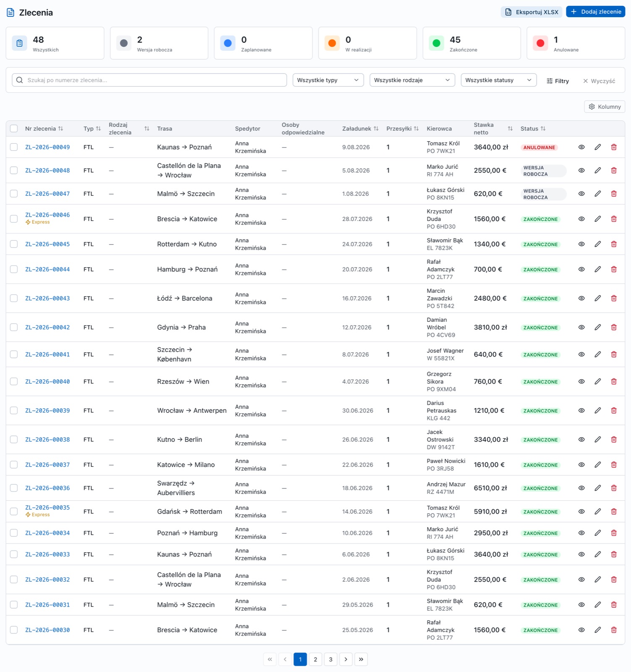Tick checkbox for order ZL-2026-00040
This screenshot has width=631, height=672.
(14, 381)
